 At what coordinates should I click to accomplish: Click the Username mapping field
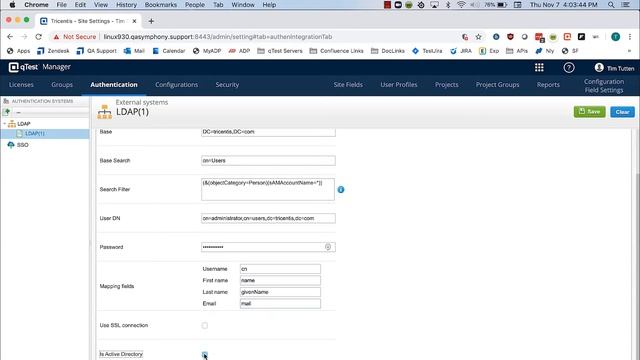(280, 269)
